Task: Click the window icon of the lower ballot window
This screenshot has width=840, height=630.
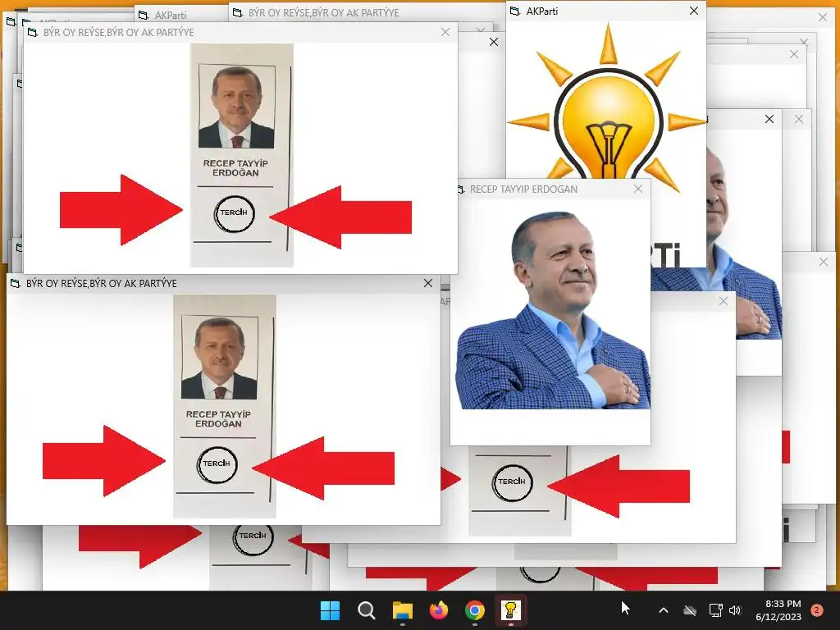Action: (x=15, y=283)
